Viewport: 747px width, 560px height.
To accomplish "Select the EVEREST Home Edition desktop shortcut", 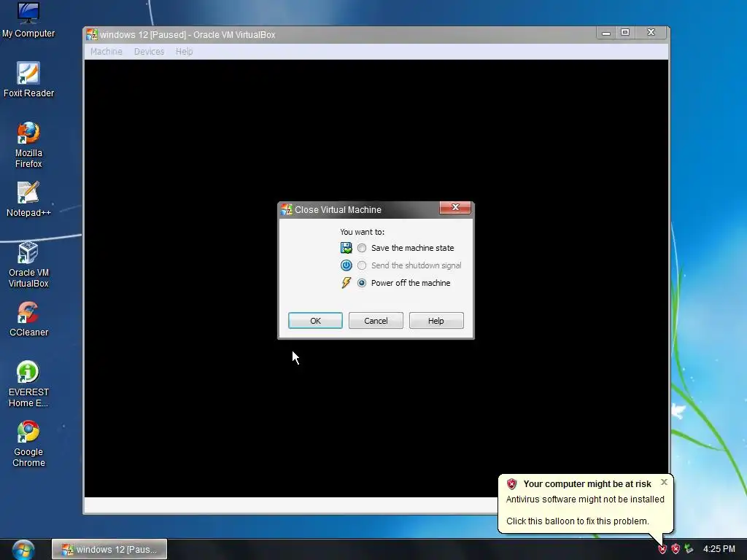I will (x=28, y=384).
